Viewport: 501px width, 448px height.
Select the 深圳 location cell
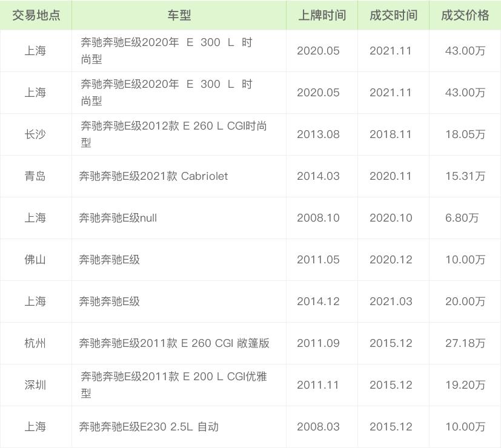[35, 385]
